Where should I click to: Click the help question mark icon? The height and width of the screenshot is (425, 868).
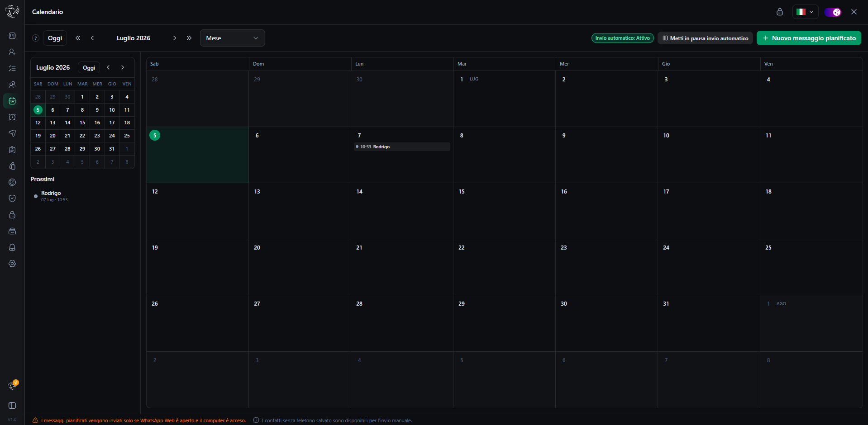pos(36,38)
